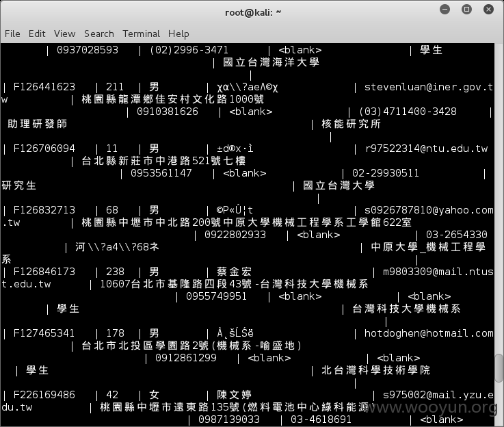The height and width of the screenshot is (427, 504).
Task: Click the ID F126706094
Action: [44, 148]
